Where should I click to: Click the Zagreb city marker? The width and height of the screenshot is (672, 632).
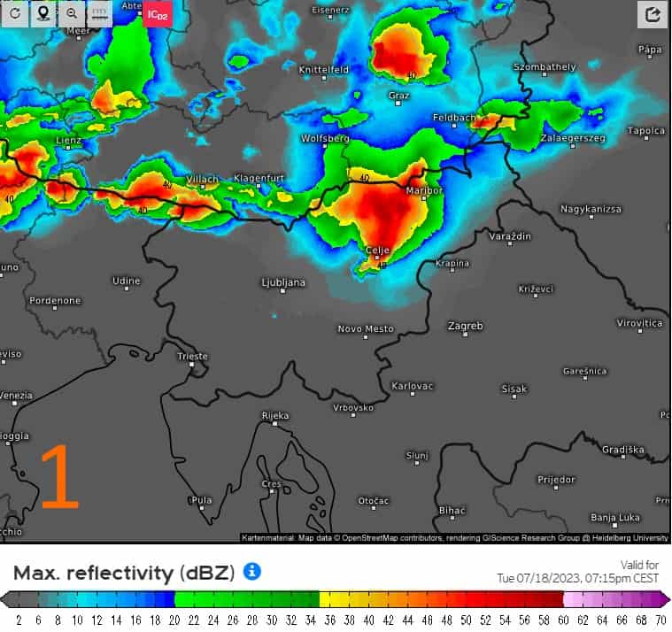coord(466,335)
